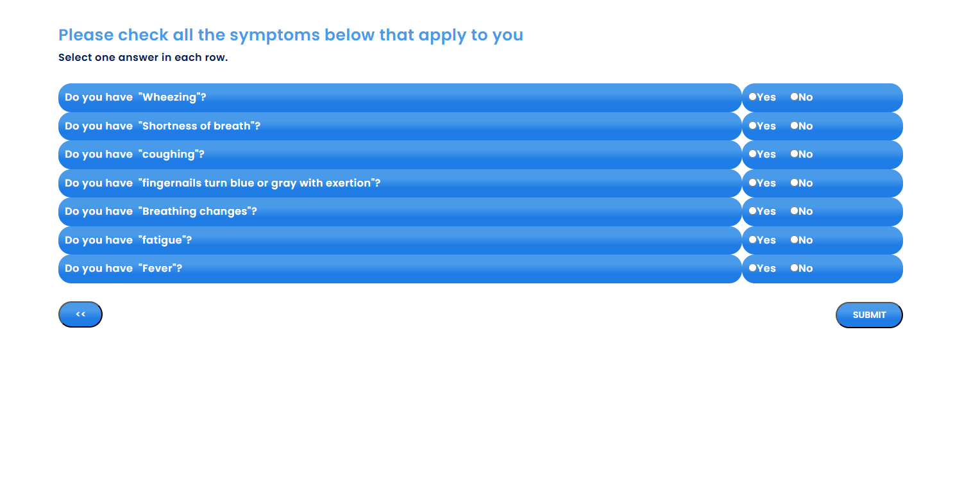Set Breathing changes to No
Screen dimensions: 980x484
coord(794,211)
